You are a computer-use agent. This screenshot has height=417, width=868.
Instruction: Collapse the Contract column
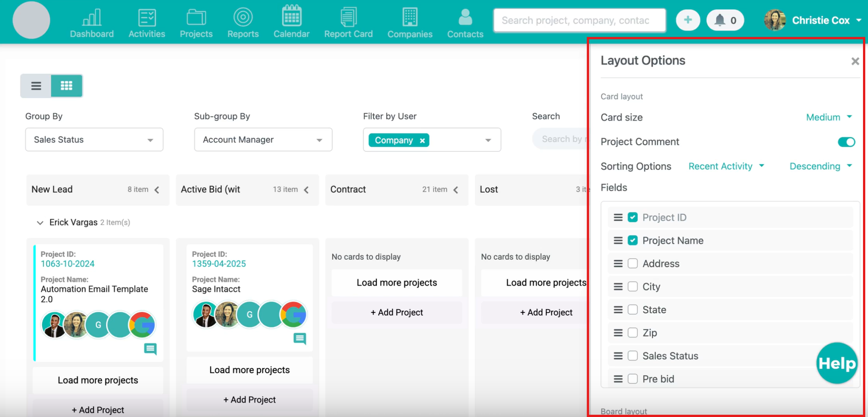pos(456,190)
